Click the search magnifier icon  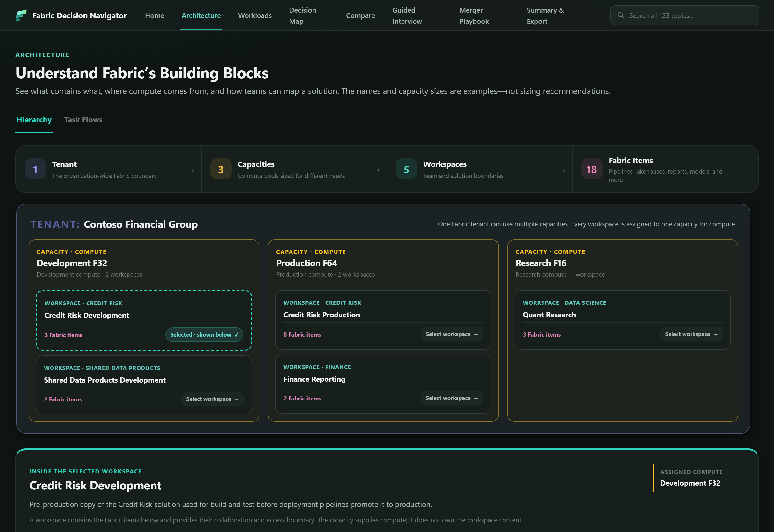[x=620, y=15]
